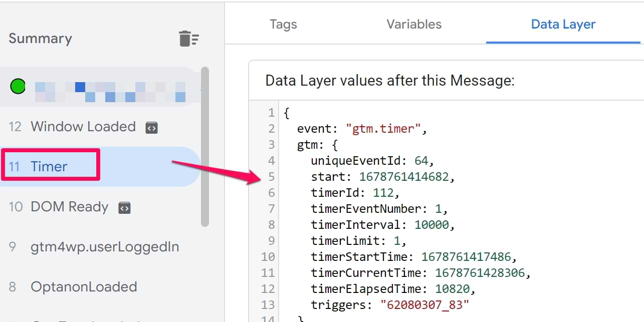Screen dimensions: 644x322
Task: Click the code icon beside DOM Ready
Action: coord(124,207)
